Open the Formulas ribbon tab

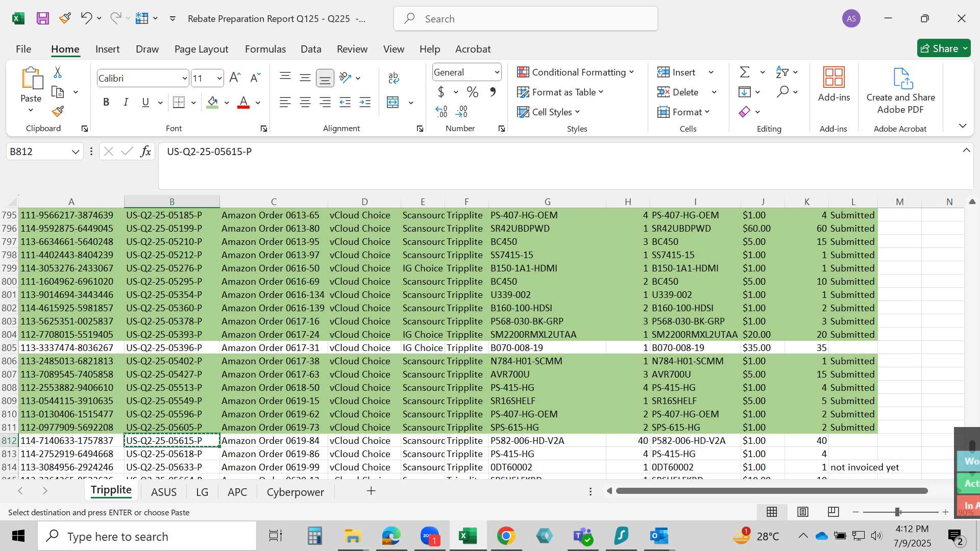click(x=265, y=49)
